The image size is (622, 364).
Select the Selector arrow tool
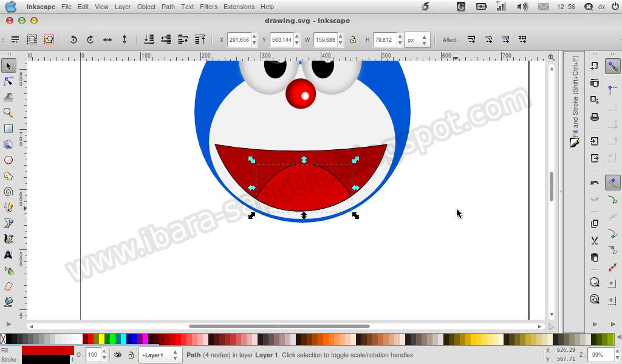coord(9,66)
